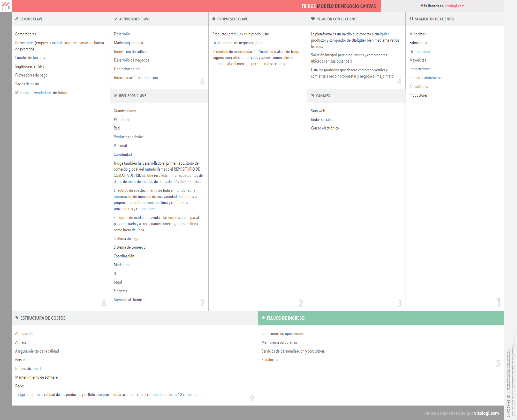Click the gift icon beside Propuestas Clave
Image resolution: width=517 pixels, height=420 pixels.
click(x=214, y=19)
